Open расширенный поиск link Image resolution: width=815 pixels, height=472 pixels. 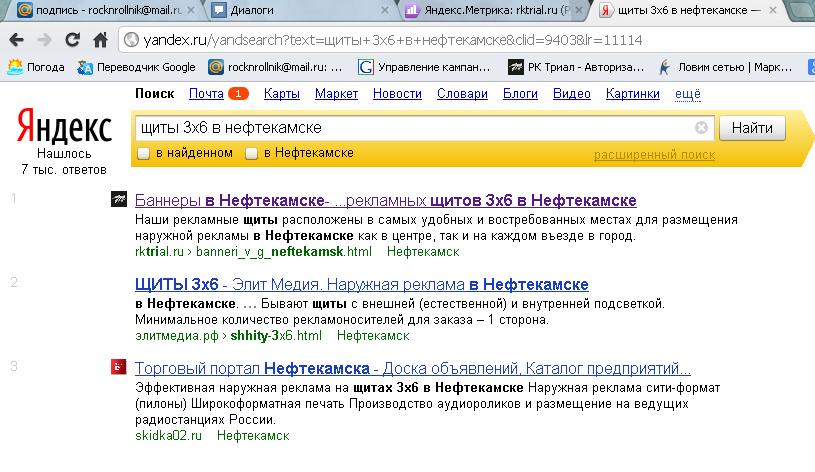[x=654, y=155]
